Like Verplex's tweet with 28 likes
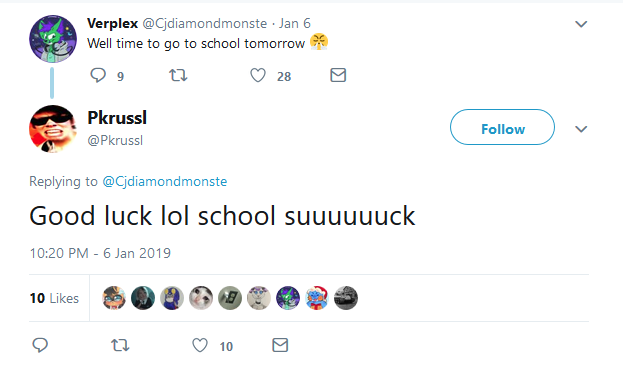623x371 pixels. (x=258, y=75)
